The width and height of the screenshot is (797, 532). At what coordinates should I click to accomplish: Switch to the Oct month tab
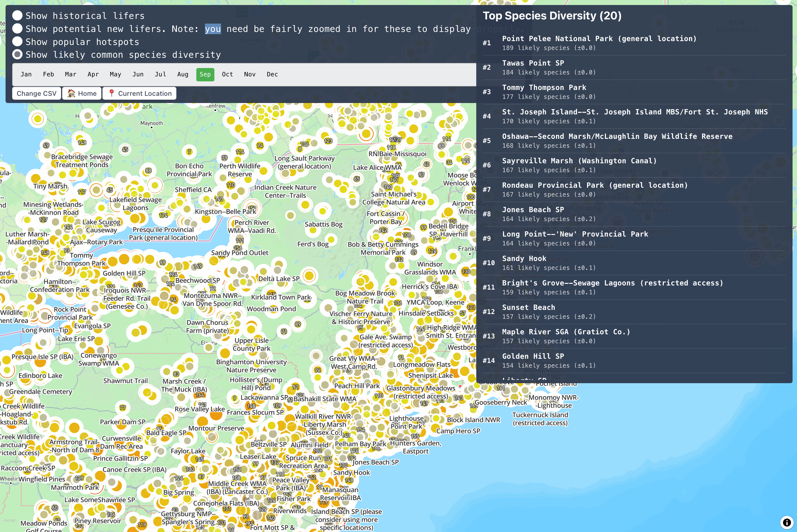point(227,74)
